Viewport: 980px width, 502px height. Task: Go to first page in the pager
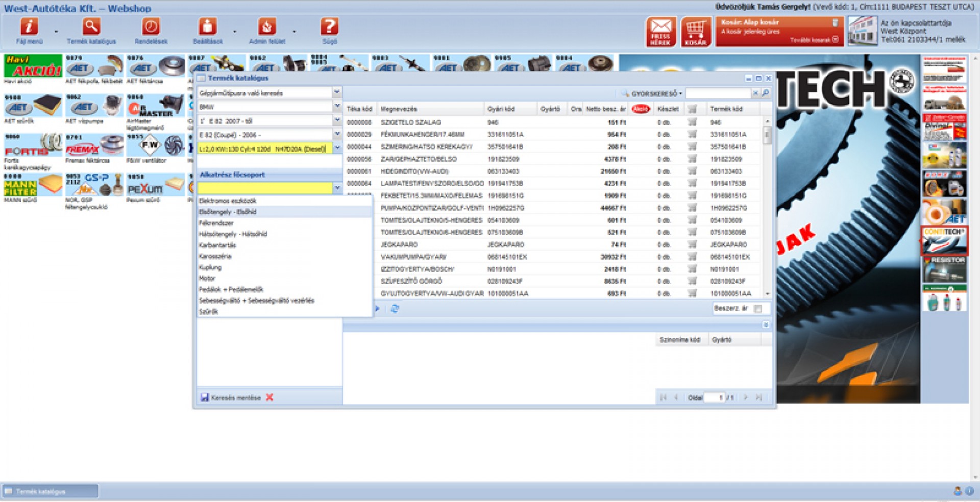[663, 397]
